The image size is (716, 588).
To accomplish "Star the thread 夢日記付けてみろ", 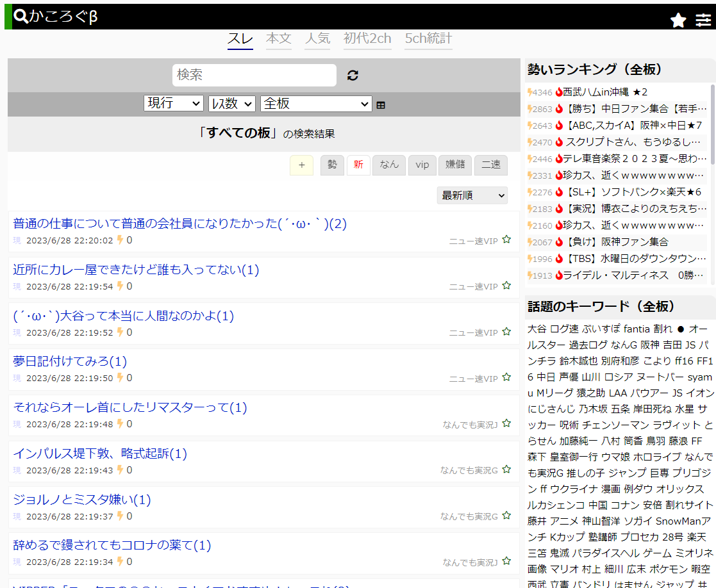I will point(506,379).
